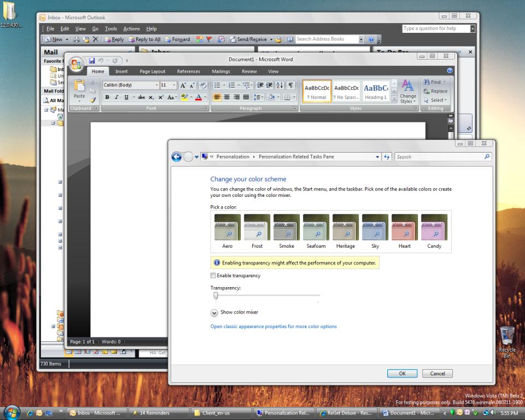
Task: Cancel the color scheme changes
Action: pyautogui.click(x=437, y=374)
